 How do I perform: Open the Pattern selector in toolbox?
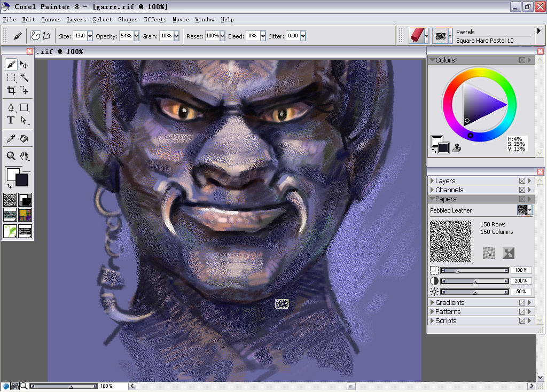pyautogui.click(x=10, y=215)
